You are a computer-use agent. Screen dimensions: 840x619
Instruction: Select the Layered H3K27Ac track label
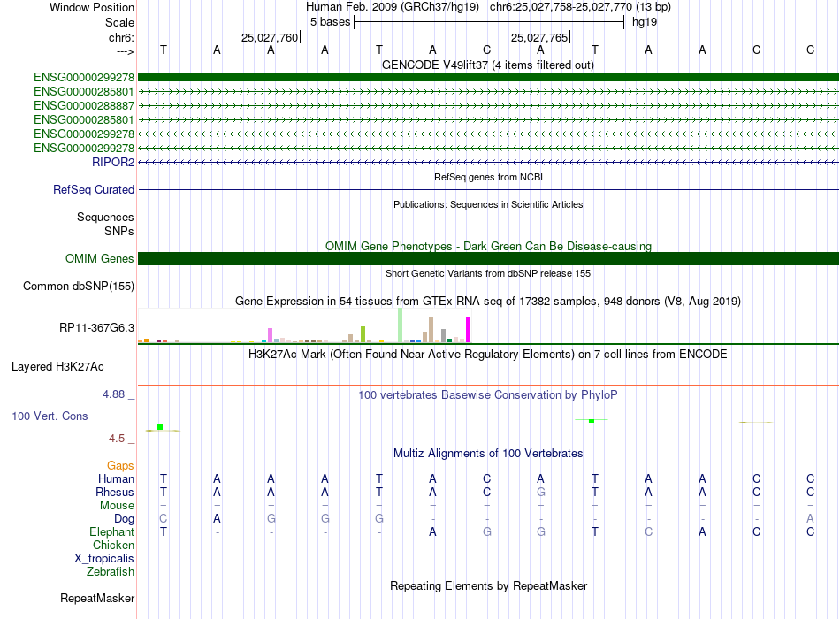click(57, 367)
